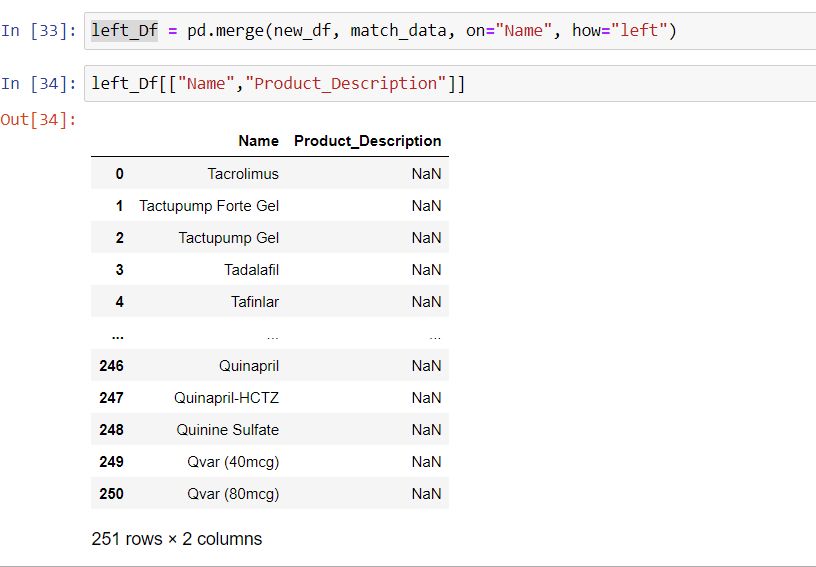
Task: Select the Out[34] output prompt
Action: 38,120
